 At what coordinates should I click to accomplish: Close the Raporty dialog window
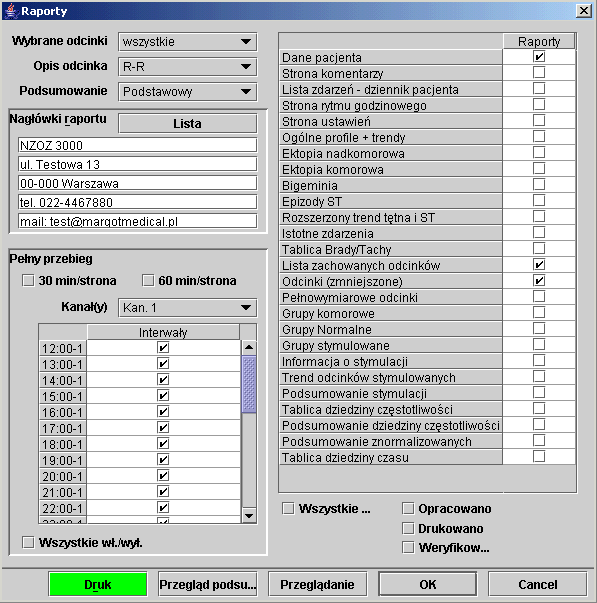[x=584, y=10]
